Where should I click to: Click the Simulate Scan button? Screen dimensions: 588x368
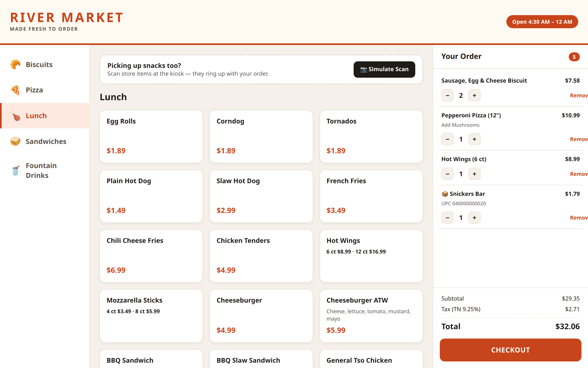(x=384, y=69)
